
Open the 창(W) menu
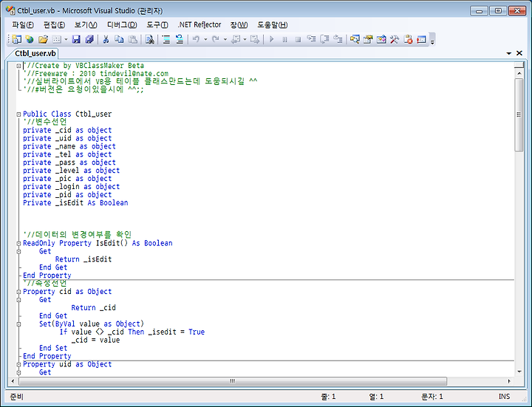pos(239,25)
